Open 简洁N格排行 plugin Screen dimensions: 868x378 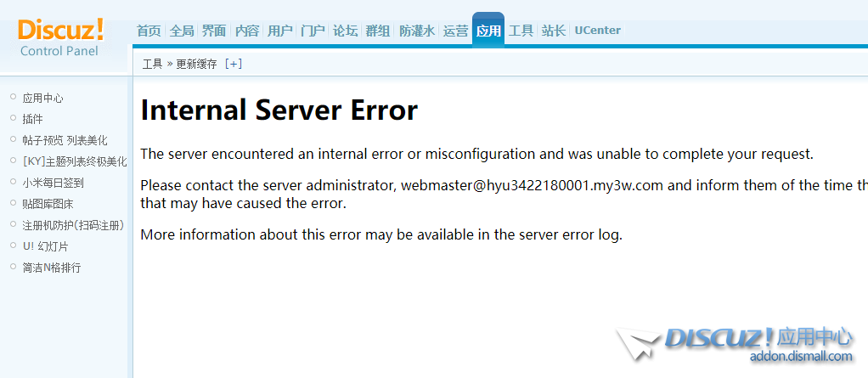(x=52, y=268)
